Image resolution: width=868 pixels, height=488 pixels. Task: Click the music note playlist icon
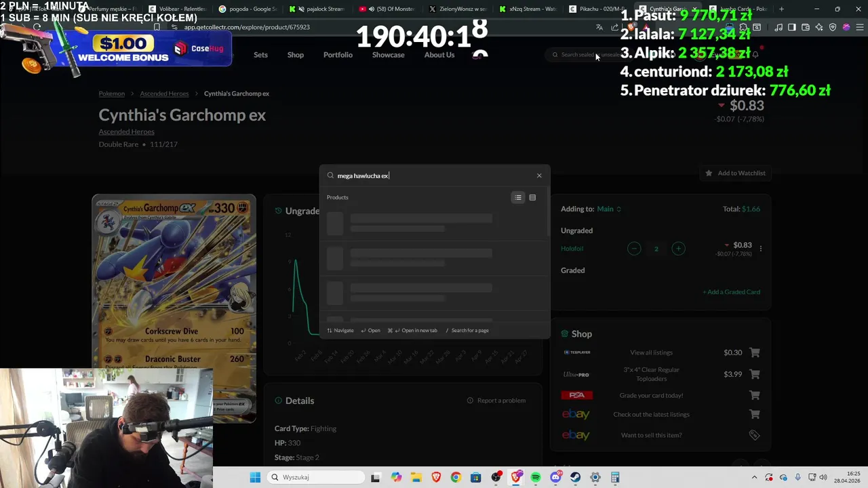pyautogui.click(x=778, y=27)
